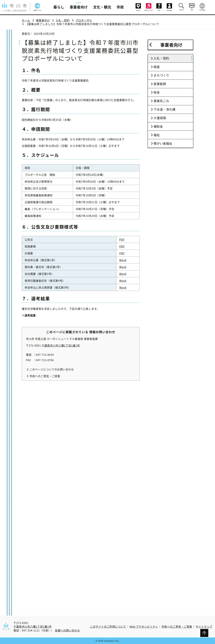Image resolution: width=215 pixels, height=644 pixels.
Task: Open サイトマップ footer link
Action: 204,627
